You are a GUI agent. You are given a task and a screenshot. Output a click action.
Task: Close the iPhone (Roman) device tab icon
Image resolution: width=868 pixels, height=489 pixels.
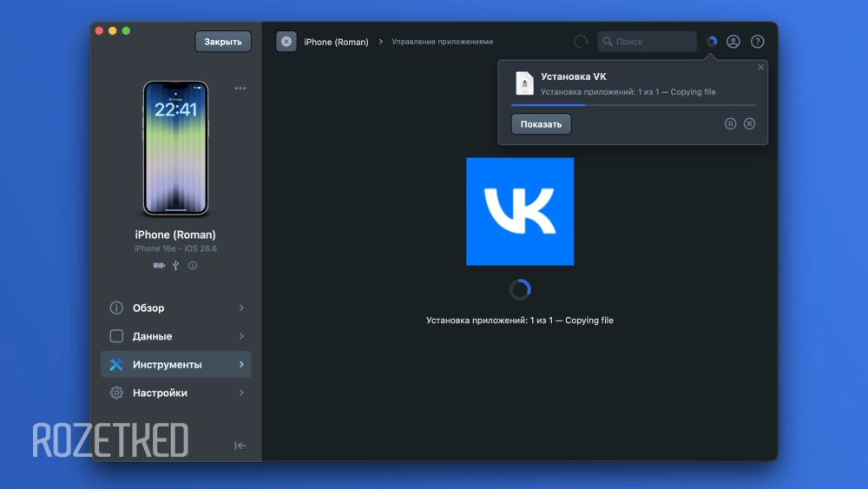pos(286,42)
